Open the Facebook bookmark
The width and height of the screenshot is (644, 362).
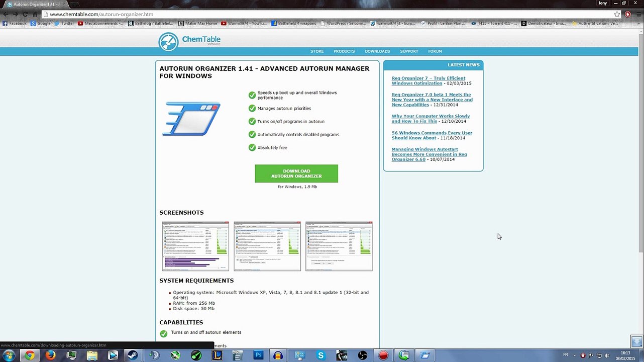pyautogui.click(x=15, y=23)
